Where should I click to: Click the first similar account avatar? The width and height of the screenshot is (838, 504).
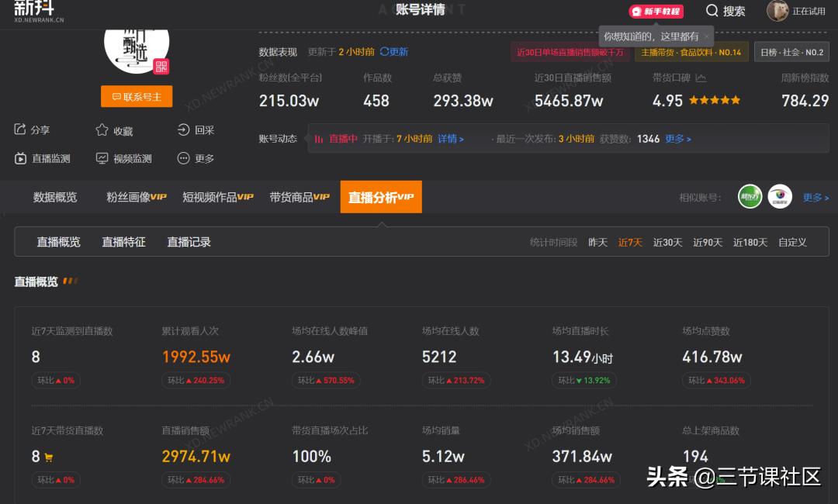[x=750, y=197]
